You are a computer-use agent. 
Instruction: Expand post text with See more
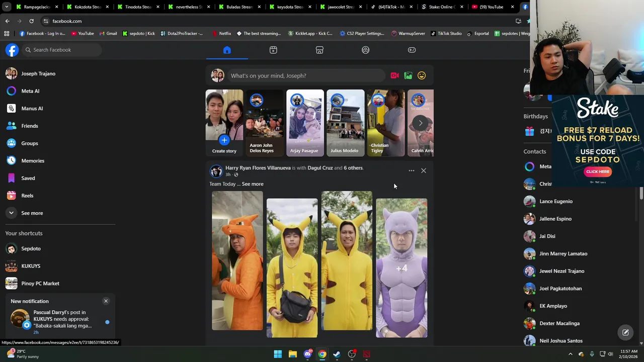[x=253, y=184]
